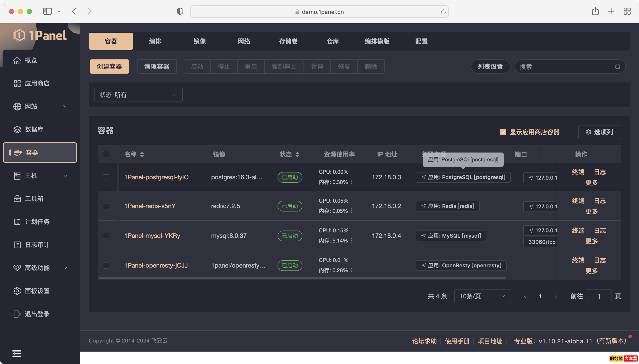Click the 数据库 layers icon in sidebar
The image size is (639, 364).
tap(17, 129)
